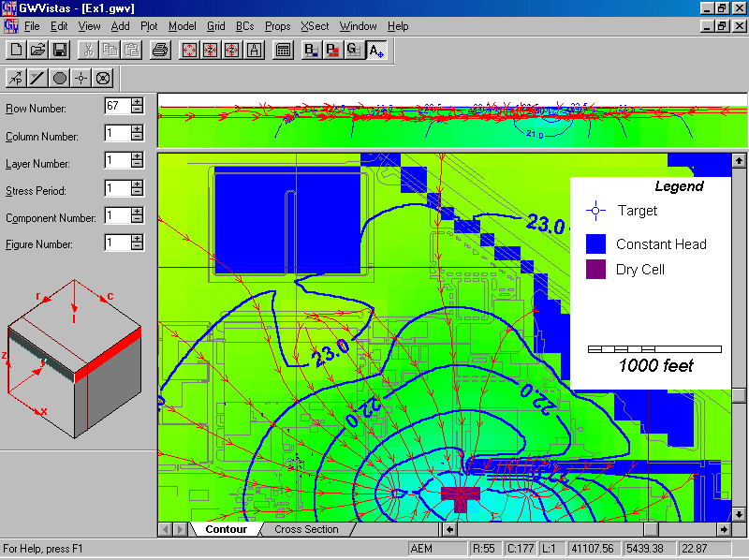Image resolution: width=749 pixels, height=560 pixels.
Task: Select the B boundary conditions mode icon
Action: click(x=311, y=50)
